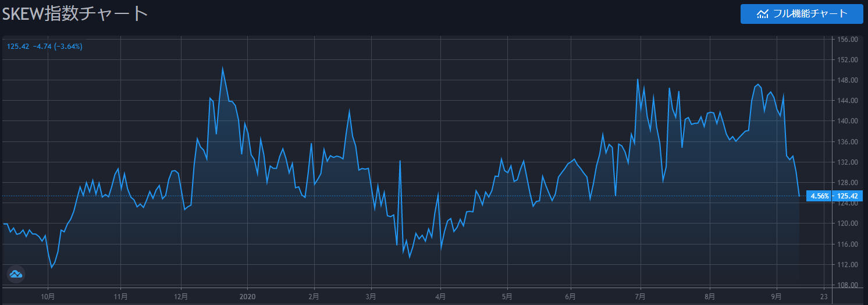Select the 2020 year marker on the time axis
The image size is (868, 305).
coord(248,296)
